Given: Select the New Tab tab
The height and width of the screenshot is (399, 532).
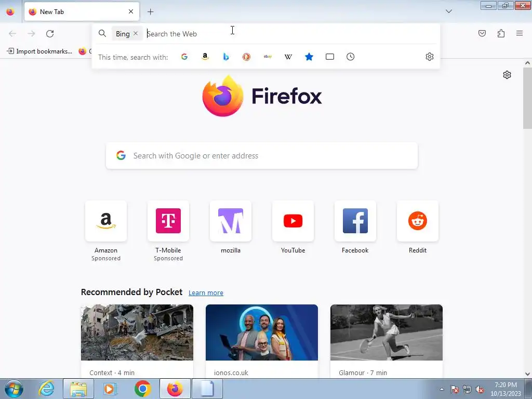Looking at the screenshot, I should [x=82, y=11].
